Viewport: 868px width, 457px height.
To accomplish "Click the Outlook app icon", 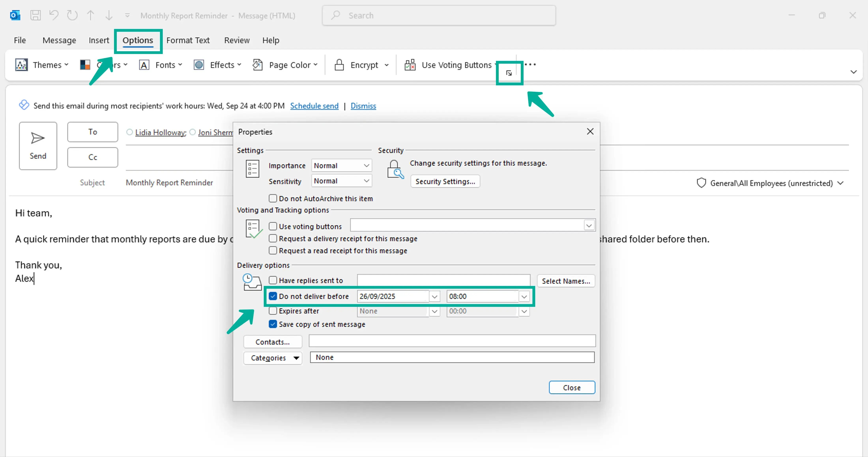I will [x=15, y=16].
